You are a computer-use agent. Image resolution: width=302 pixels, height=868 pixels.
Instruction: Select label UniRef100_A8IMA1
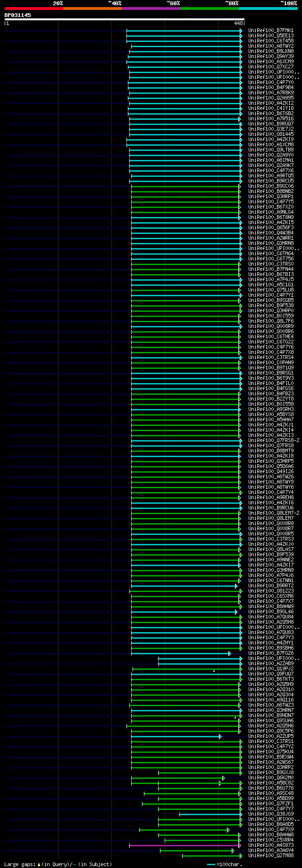(x=271, y=160)
